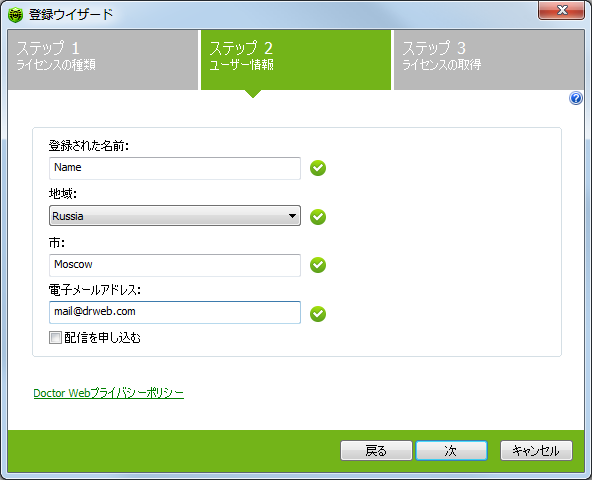Click the キャンセル cancel button
Viewport: 592px width, 480px height.
coord(536,451)
